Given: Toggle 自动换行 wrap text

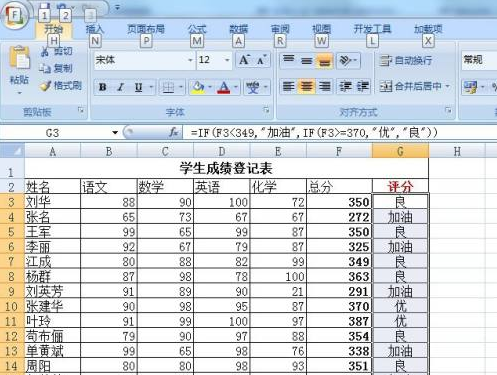Looking at the screenshot, I should pos(405,60).
